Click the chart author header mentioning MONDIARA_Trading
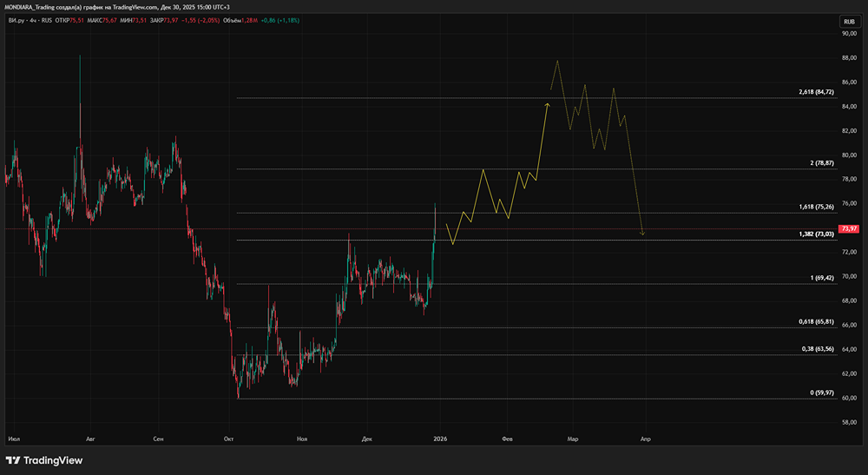This screenshot has height=475, width=868. click(x=117, y=7)
